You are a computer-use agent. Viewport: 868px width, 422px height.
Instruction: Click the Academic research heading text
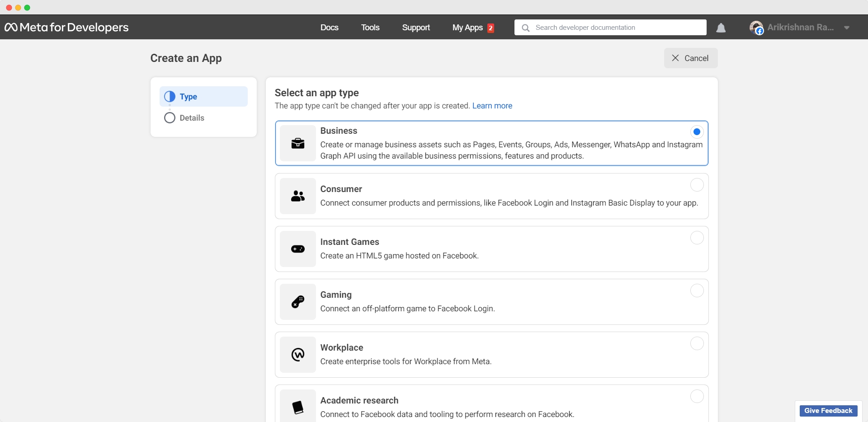tap(359, 400)
